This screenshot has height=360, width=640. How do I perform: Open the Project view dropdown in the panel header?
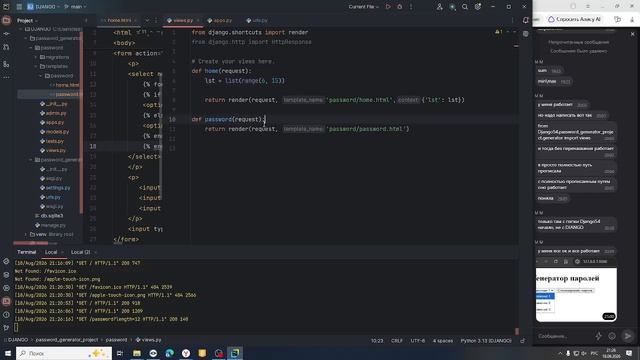[27, 20]
